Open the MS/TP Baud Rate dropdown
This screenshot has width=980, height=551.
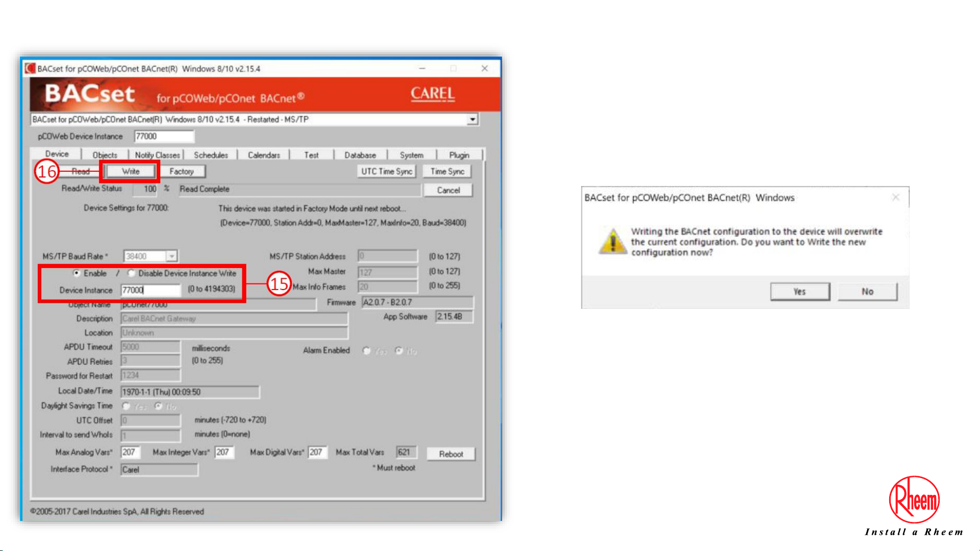coord(172,256)
